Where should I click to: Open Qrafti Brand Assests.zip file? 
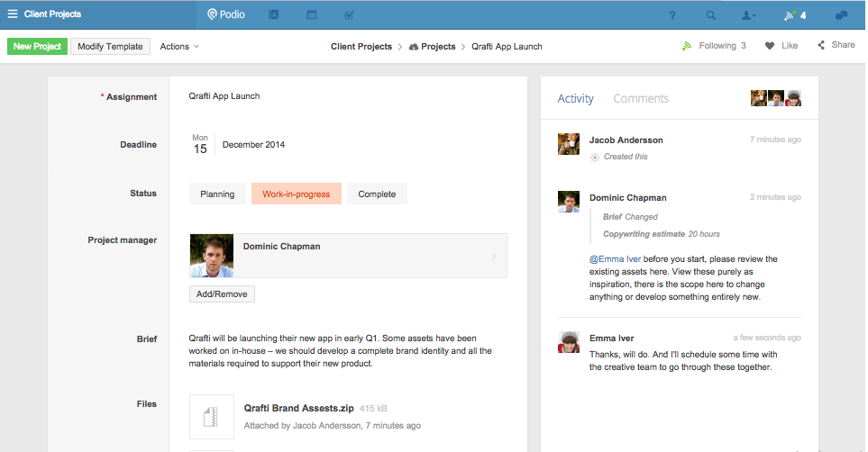coord(299,408)
